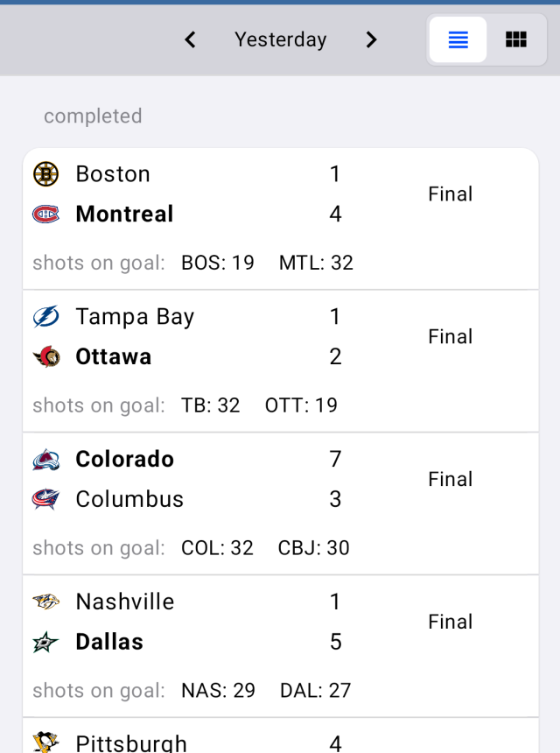The width and height of the screenshot is (560, 753).
Task: Open the Colorado vs Columbus Final status
Action: [x=450, y=480]
